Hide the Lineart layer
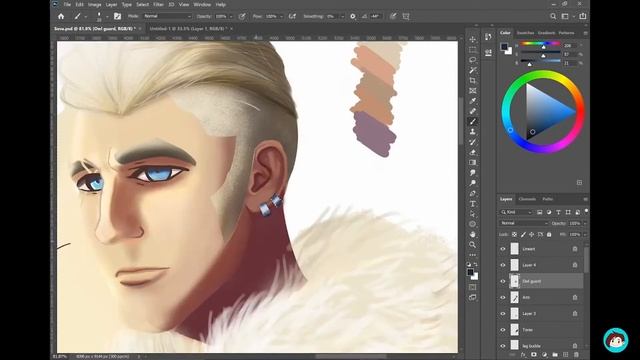 point(503,249)
